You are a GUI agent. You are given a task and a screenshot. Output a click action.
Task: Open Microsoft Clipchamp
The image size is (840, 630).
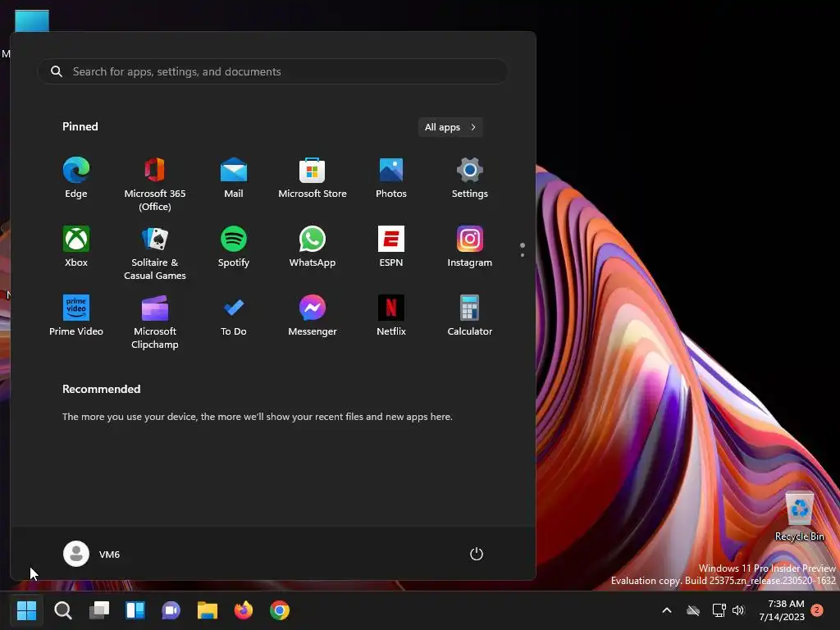click(x=155, y=322)
